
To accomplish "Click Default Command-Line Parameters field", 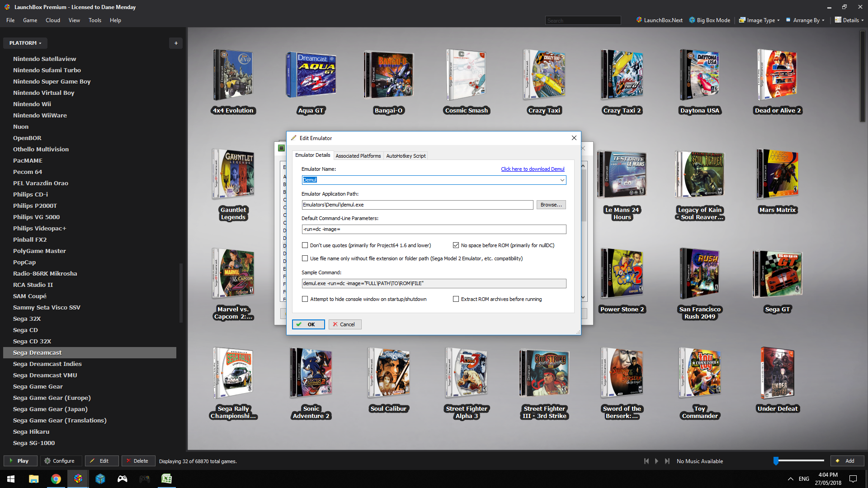I will point(434,229).
